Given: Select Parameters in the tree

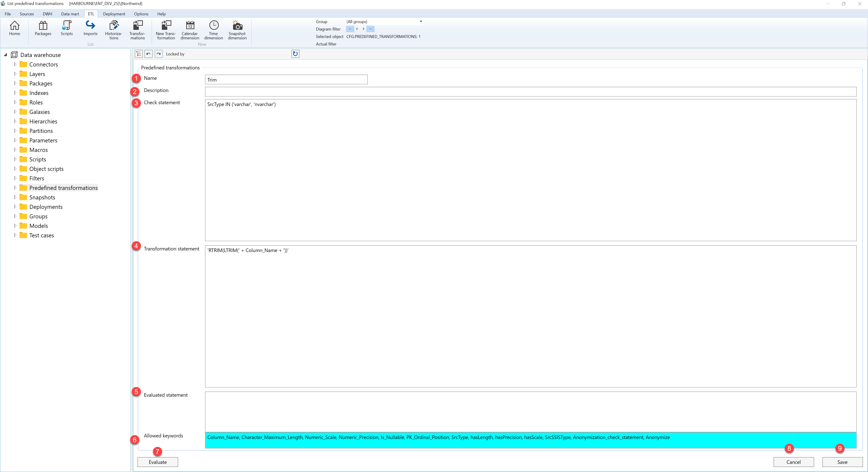Looking at the screenshot, I should point(43,140).
